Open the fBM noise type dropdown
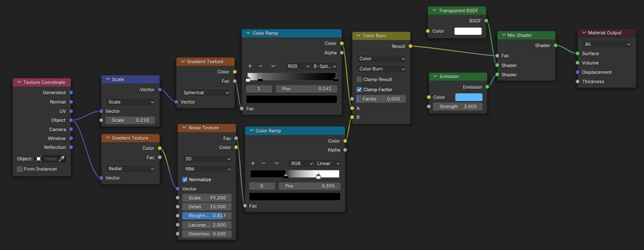The height and width of the screenshot is (250, 644). tap(207, 169)
